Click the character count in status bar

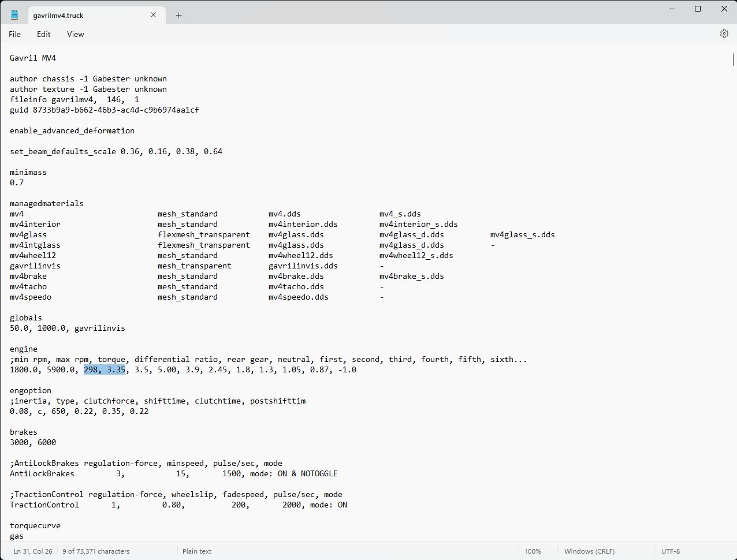96,551
